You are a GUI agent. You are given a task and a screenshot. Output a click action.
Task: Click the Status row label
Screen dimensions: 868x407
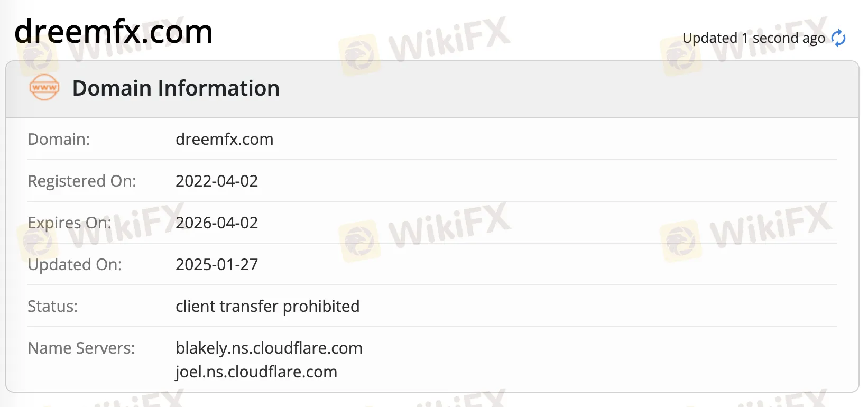point(52,306)
